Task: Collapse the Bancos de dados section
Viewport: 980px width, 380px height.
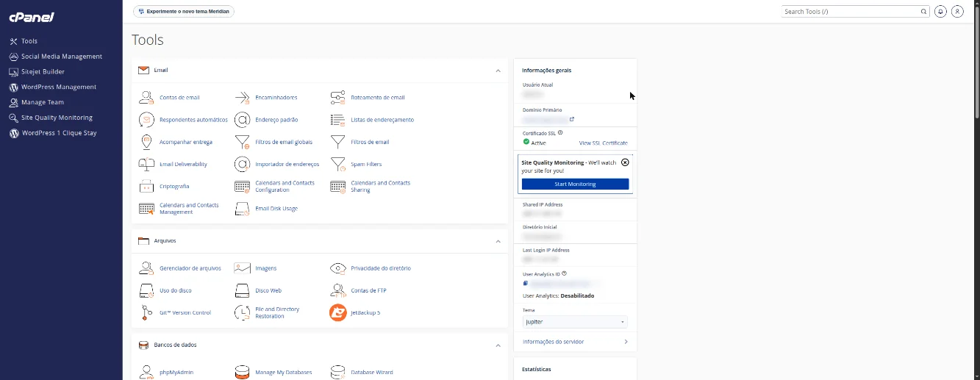Action: (498, 345)
